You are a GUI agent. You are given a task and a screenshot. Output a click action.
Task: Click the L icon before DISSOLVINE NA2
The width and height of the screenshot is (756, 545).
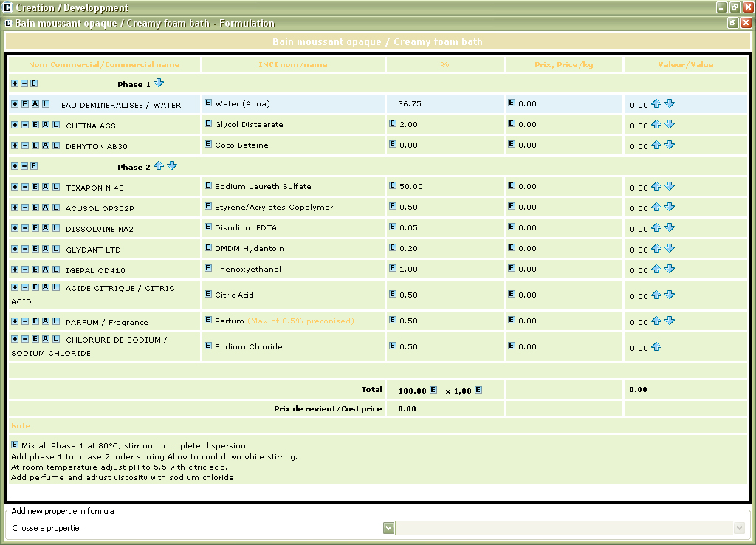click(56, 229)
